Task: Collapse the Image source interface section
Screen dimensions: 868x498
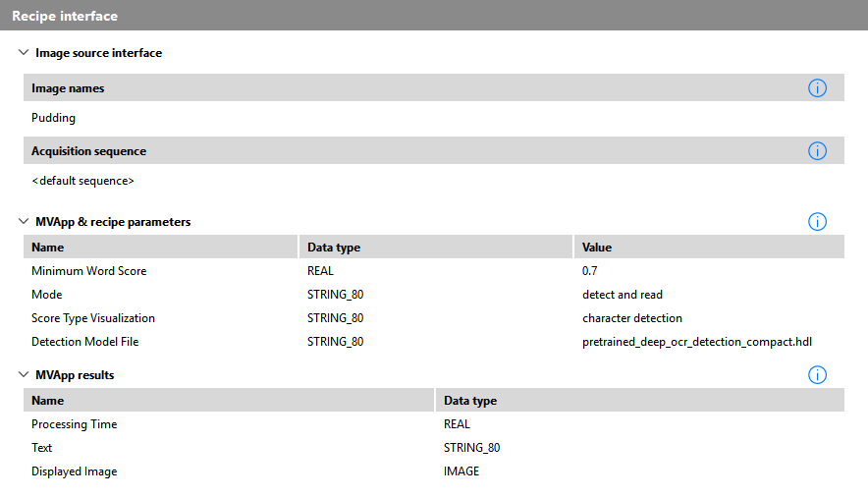Action: [24, 53]
